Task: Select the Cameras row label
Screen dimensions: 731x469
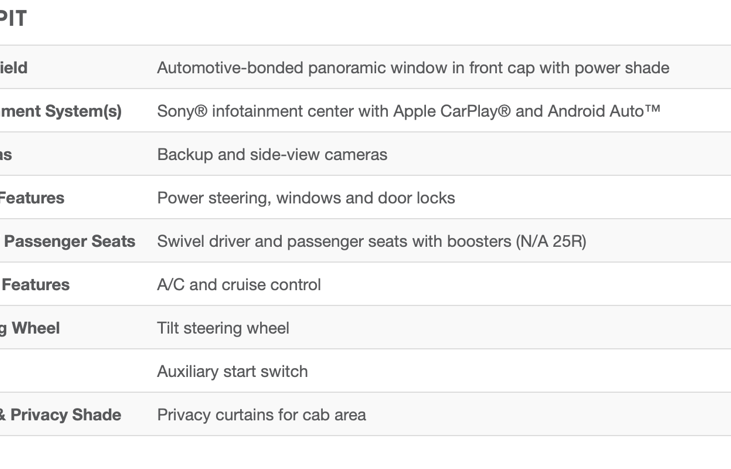Action: point(6,155)
